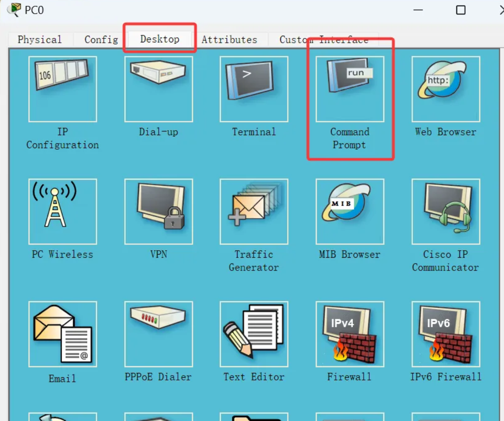Click the Traffic Generator label text
This screenshot has height=421, width=504.
tap(254, 261)
